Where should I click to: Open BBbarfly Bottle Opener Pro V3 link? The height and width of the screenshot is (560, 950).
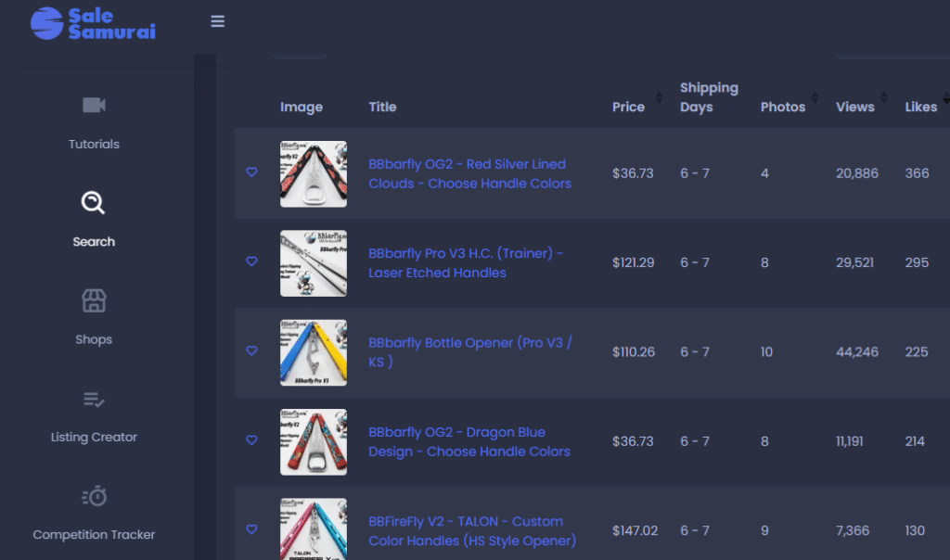click(x=470, y=351)
